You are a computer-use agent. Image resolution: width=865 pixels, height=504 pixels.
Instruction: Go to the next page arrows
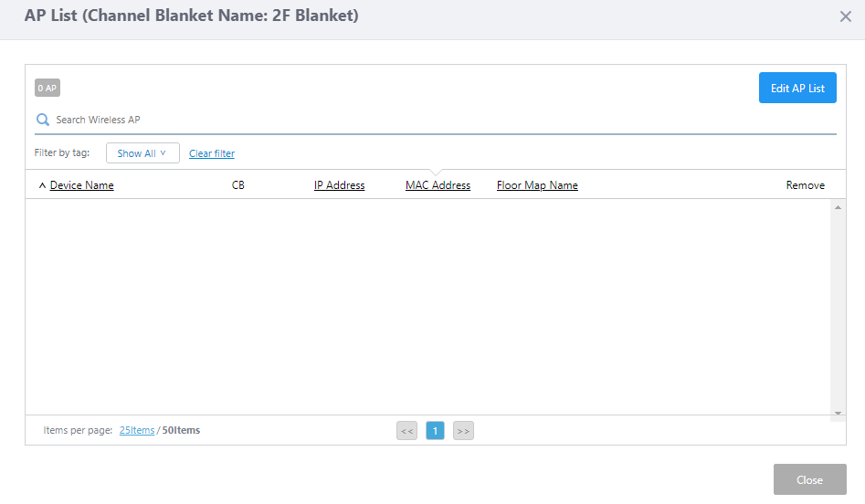click(463, 431)
